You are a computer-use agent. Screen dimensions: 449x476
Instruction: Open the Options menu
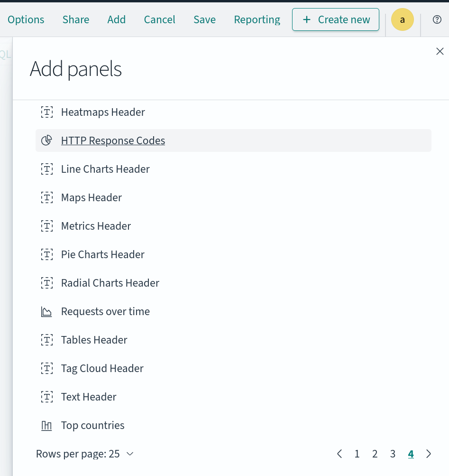[x=26, y=19]
